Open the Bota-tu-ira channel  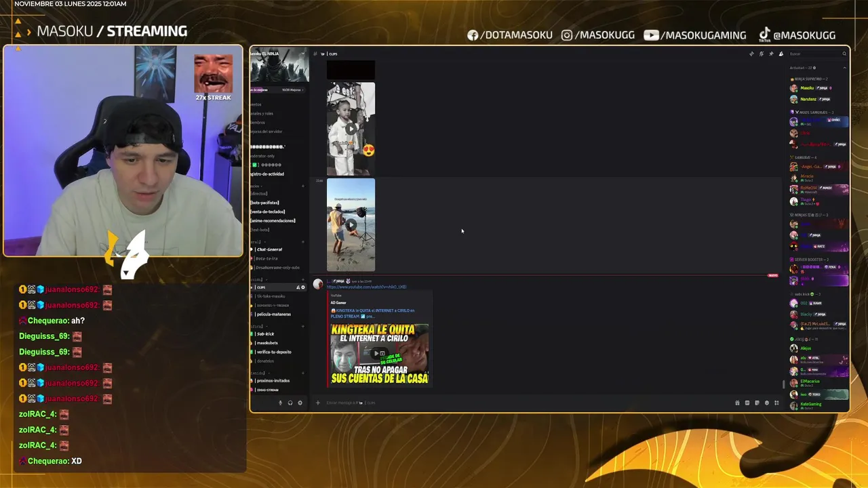(266, 258)
